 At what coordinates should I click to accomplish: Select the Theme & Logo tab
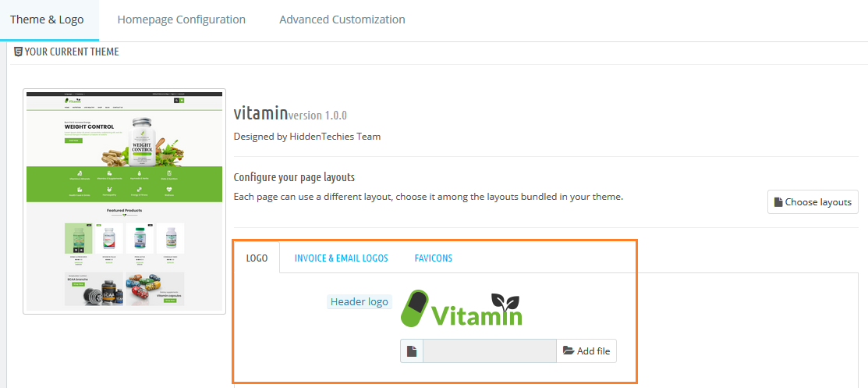(x=47, y=20)
